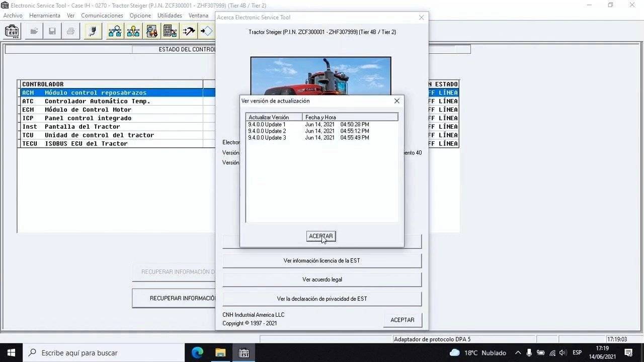
Task: Click the open folder toolbar icon
Action: [x=34, y=31]
